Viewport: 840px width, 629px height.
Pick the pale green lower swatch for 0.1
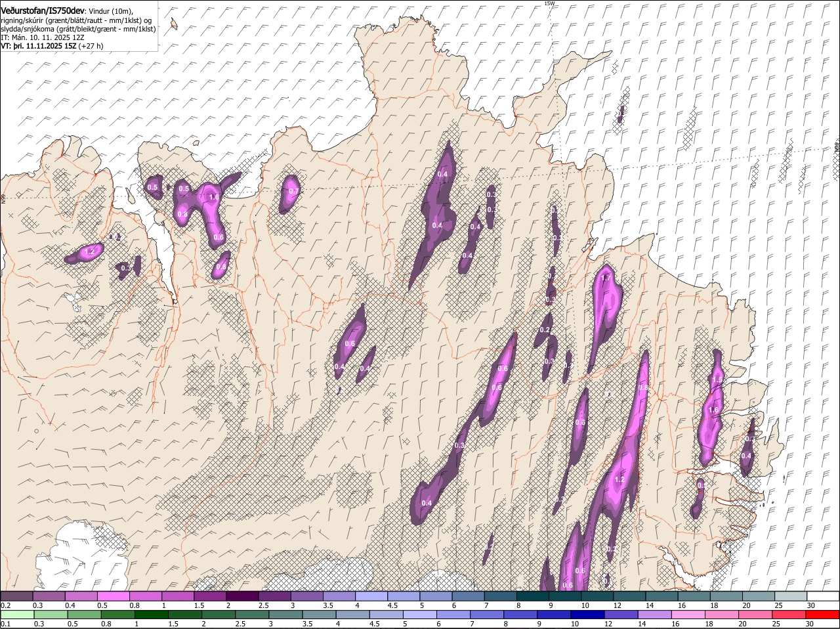click(18, 615)
